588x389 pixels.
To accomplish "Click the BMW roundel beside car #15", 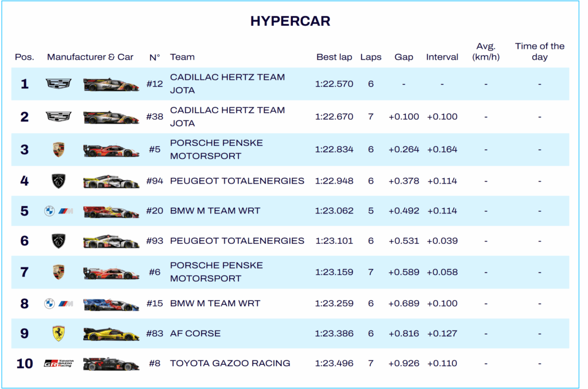I will [x=49, y=304].
